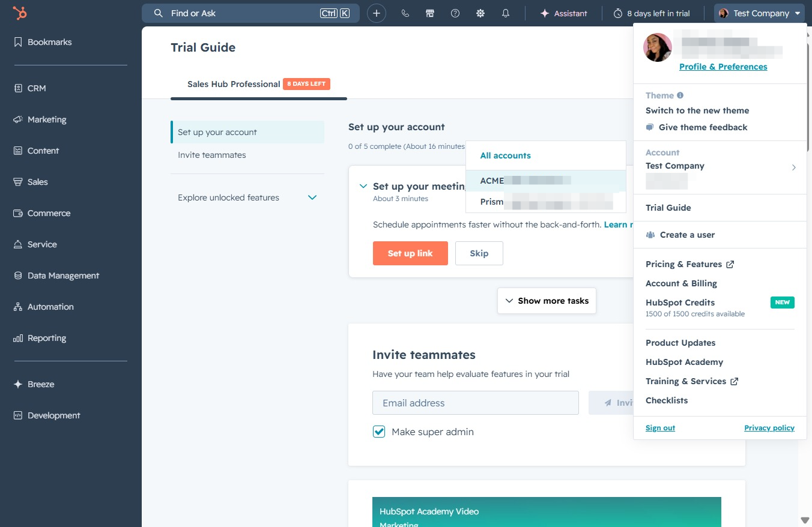This screenshot has height=527, width=812.
Task: Switch to the new theme
Action: tap(697, 110)
